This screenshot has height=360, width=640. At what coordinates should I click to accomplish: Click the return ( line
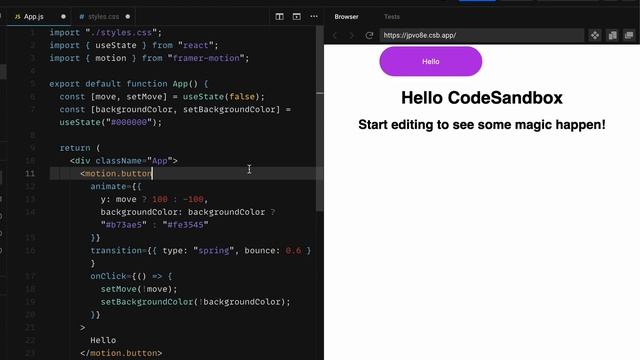pos(80,148)
